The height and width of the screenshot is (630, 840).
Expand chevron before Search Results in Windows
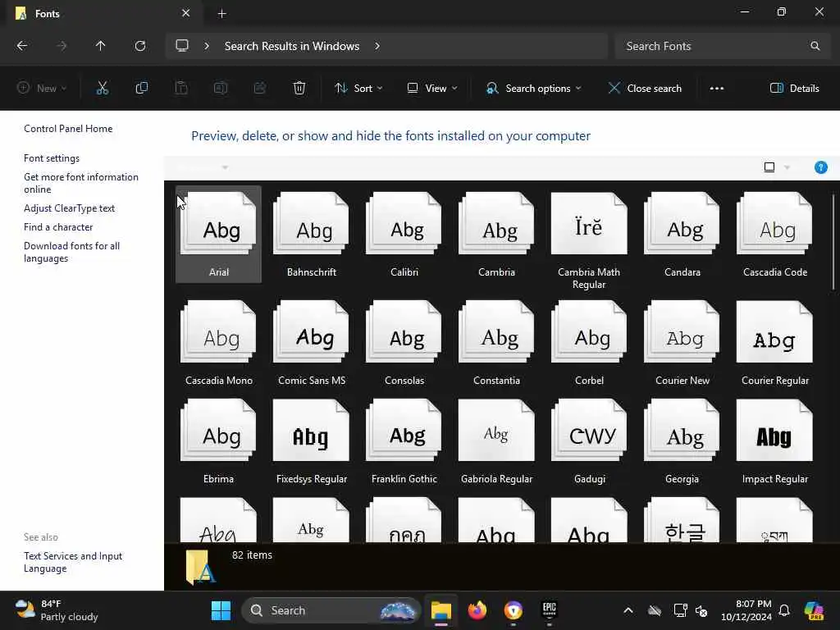coord(207,46)
